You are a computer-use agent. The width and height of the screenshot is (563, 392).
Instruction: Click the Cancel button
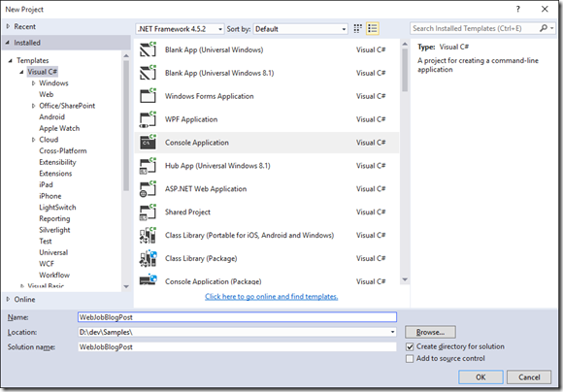pos(529,376)
